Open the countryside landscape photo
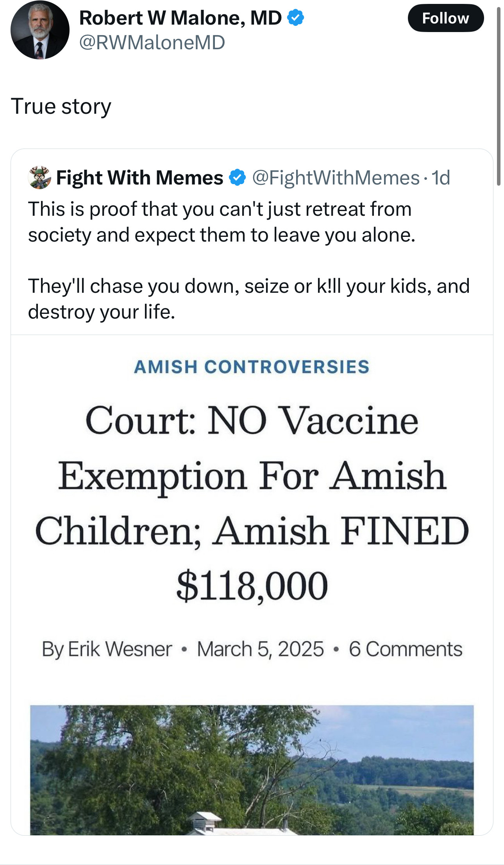Screen dimensions: 504x865 (252, 769)
